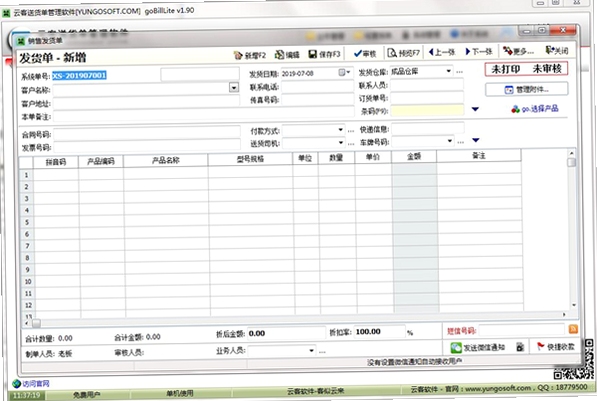Click the go.选择产品 link
The height and width of the screenshot is (401, 597).
(535, 109)
